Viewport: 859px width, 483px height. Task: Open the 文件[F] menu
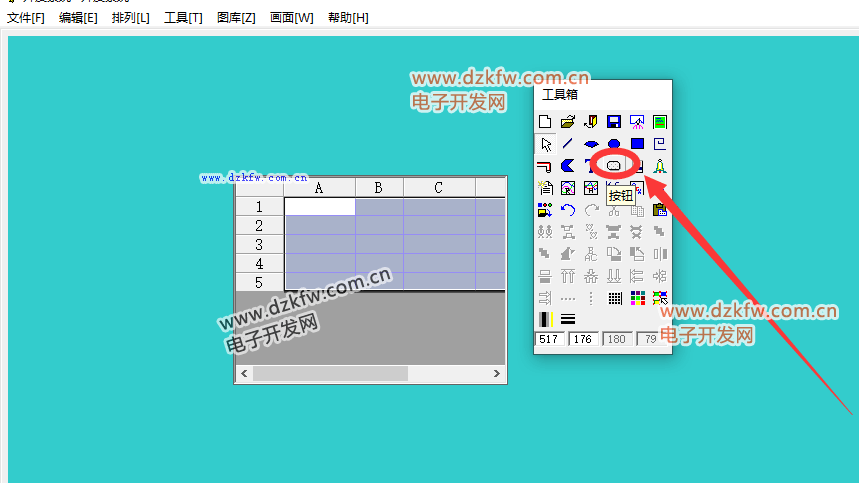point(26,18)
